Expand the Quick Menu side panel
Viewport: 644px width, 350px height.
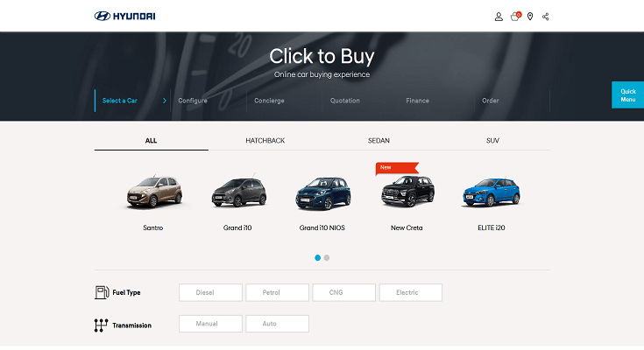[627, 95]
